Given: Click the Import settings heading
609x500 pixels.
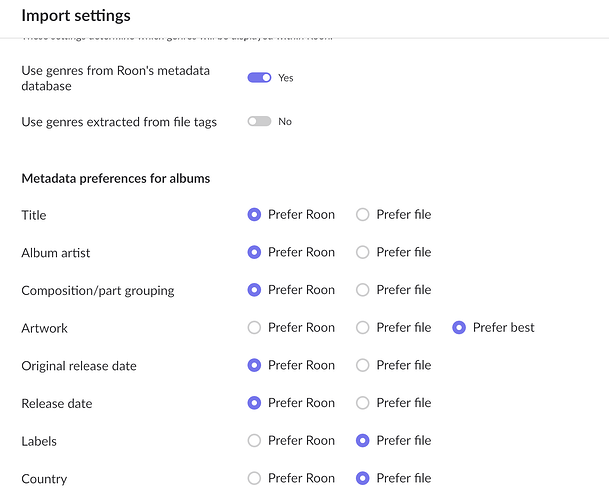Looking at the screenshot, I should coord(76,16).
